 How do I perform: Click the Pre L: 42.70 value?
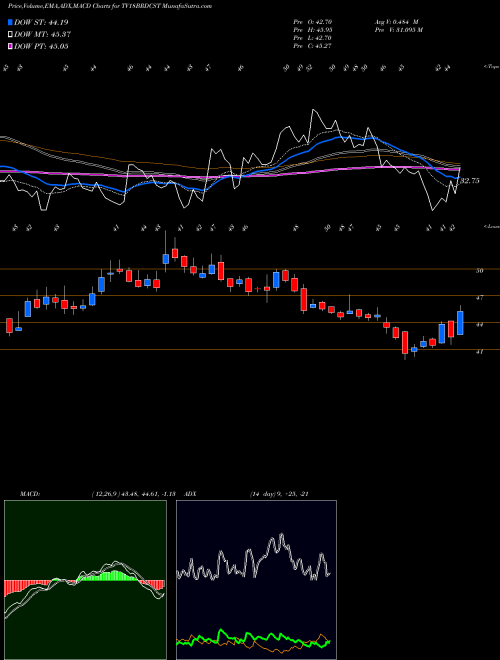pos(313,38)
